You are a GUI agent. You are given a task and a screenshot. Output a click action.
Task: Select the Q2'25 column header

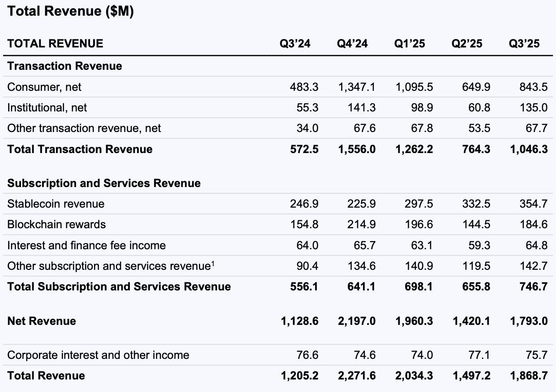[x=466, y=43]
